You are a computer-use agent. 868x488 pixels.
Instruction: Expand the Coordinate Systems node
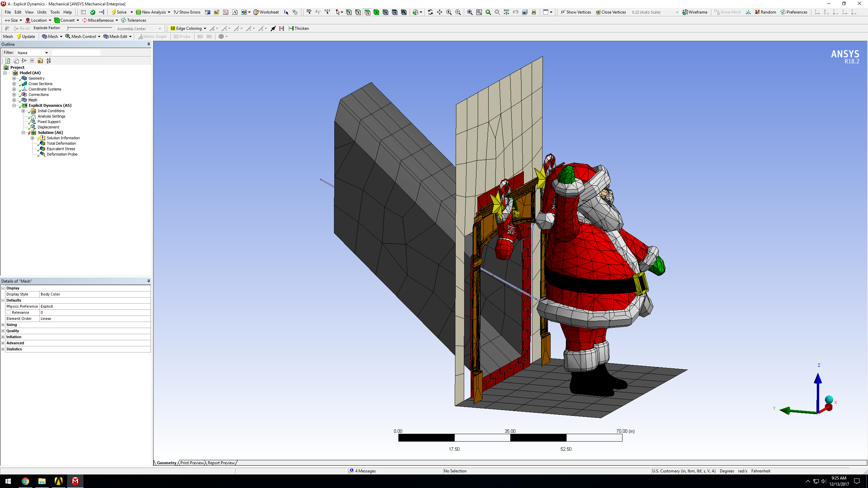[14, 89]
